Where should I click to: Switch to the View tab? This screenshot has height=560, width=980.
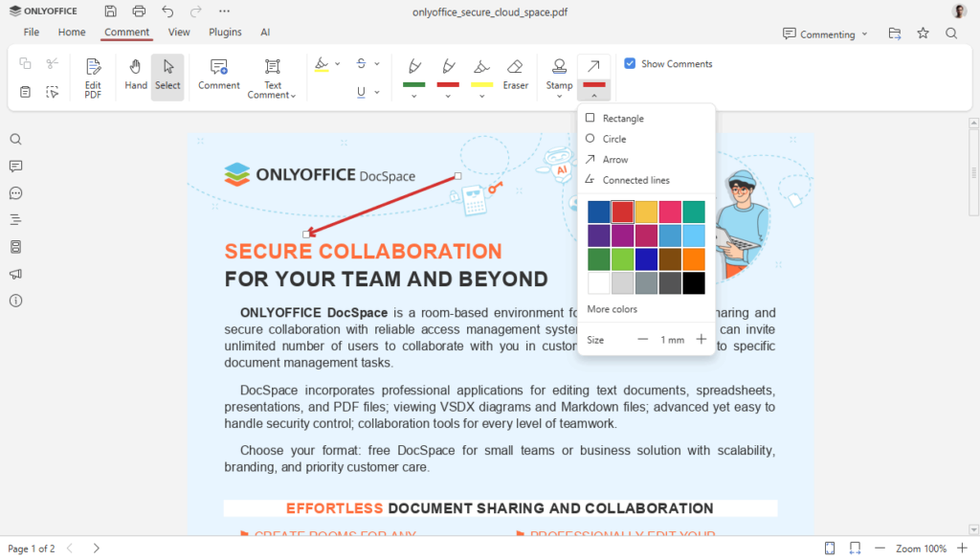coord(179,32)
